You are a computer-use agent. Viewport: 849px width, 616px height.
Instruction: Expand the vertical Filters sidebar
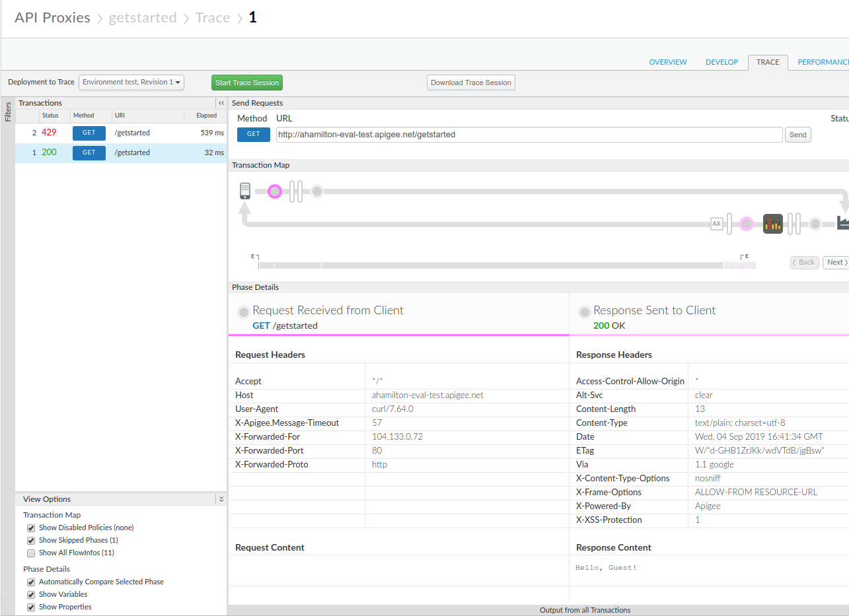click(8, 112)
